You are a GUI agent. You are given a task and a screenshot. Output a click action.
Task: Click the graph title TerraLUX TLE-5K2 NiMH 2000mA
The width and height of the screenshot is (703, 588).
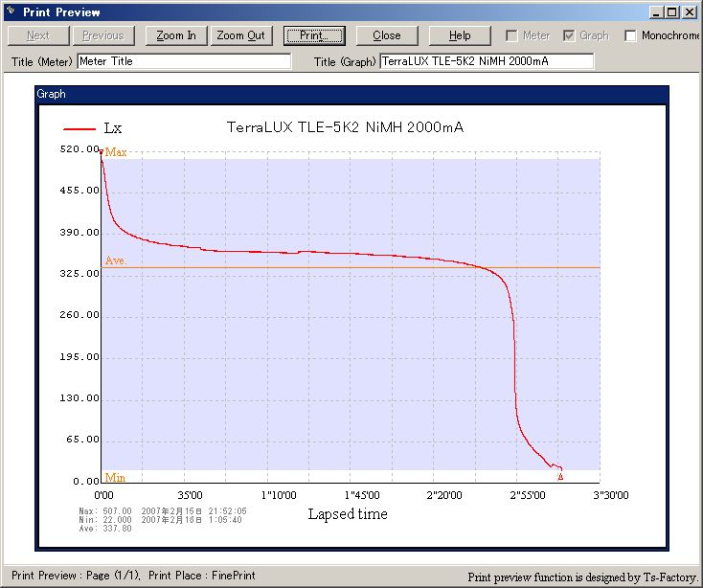(345, 127)
